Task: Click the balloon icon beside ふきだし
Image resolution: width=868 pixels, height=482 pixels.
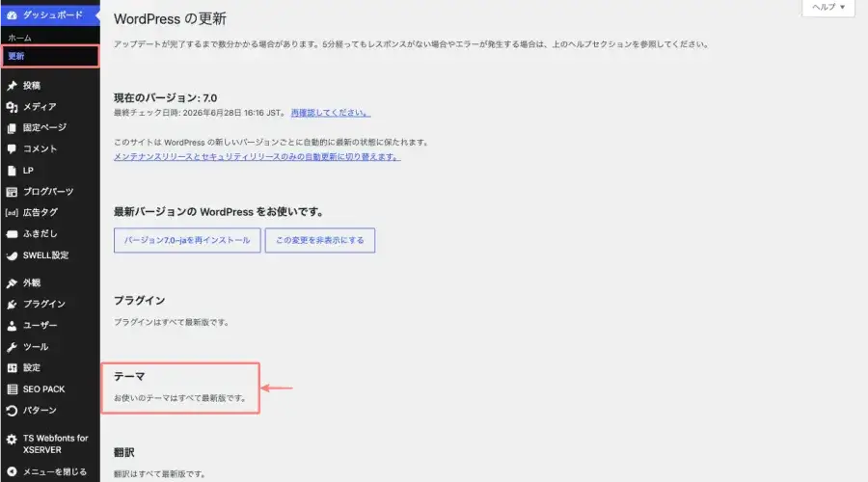Action: pos(12,233)
